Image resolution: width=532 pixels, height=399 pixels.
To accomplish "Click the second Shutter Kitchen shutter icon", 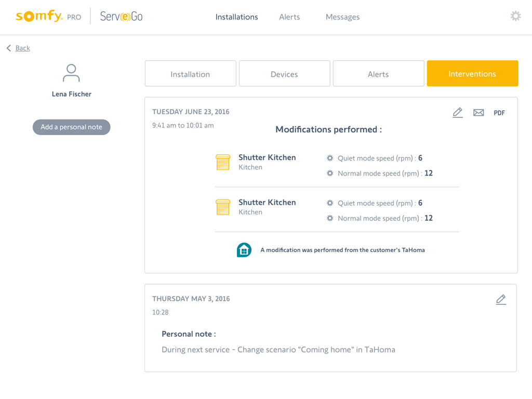I will coord(223,207).
